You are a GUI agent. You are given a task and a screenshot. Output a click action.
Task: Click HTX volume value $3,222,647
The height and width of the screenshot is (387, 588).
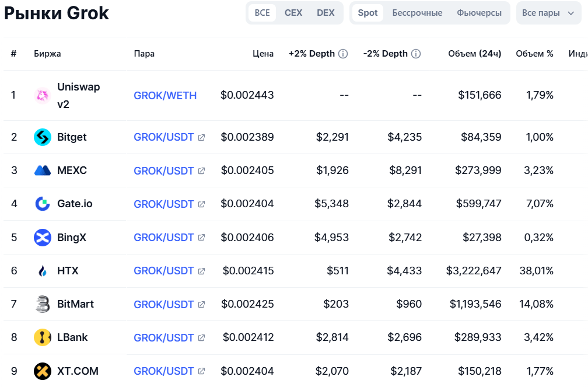click(x=474, y=271)
